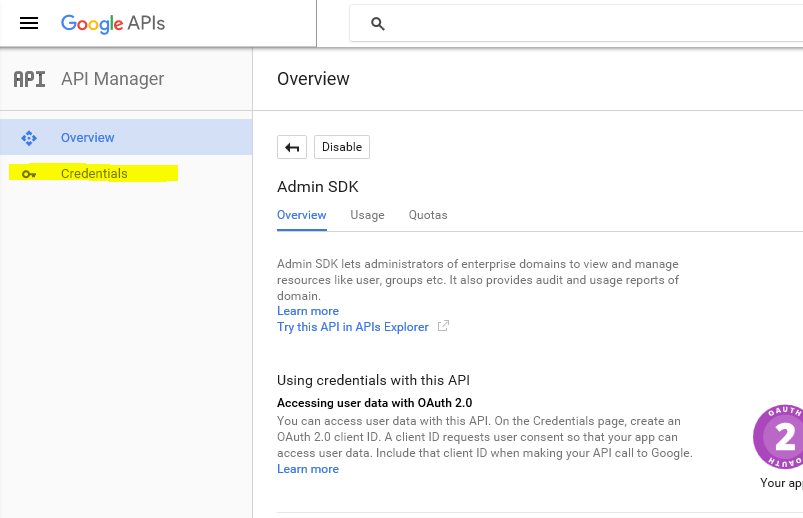Viewport: 803px width, 518px height.
Task: Select Overview in the left sidebar
Action: [x=88, y=138]
